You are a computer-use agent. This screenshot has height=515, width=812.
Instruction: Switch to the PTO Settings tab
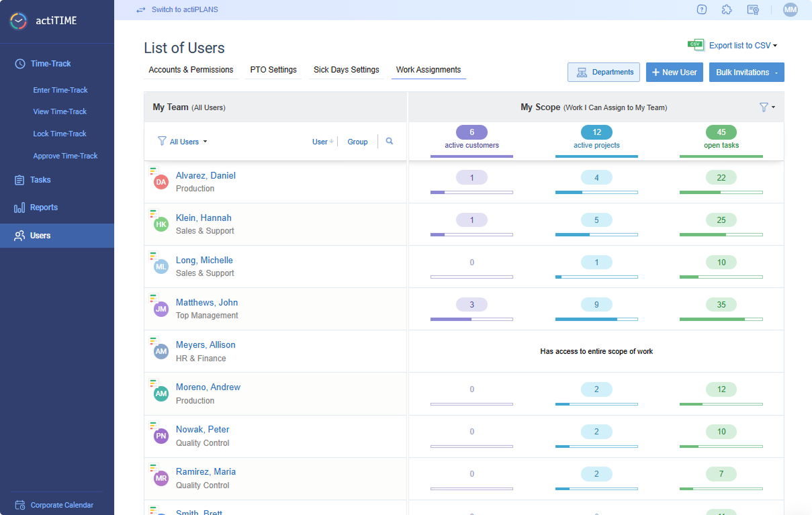click(x=273, y=69)
